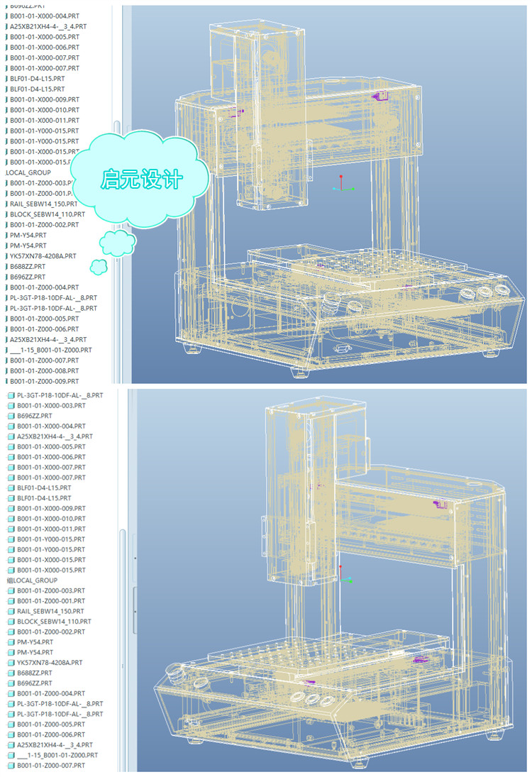
Task: Click part icon of B001-01-X000-005.PRT in lower tree
Action: click(11, 446)
